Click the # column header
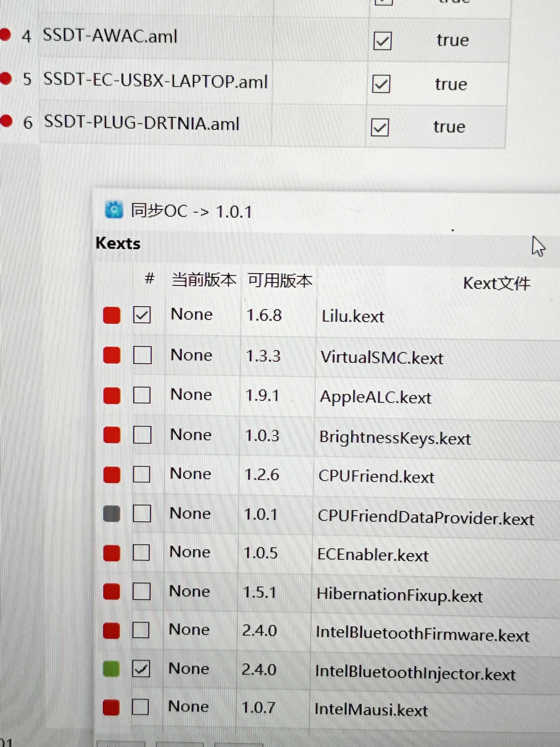Viewport: 560px width, 747px height. pyautogui.click(x=149, y=279)
